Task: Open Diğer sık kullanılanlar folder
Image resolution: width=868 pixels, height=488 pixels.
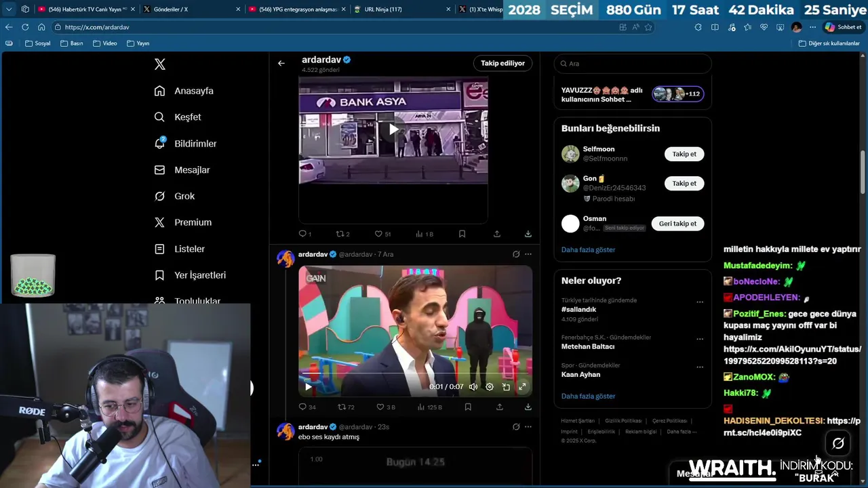Action: (829, 43)
